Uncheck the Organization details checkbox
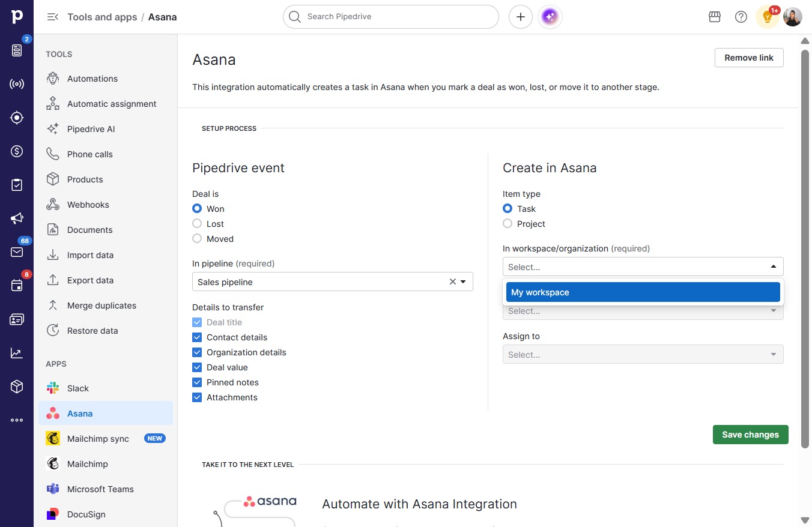The image size is (812, 527). pos(197,352)
